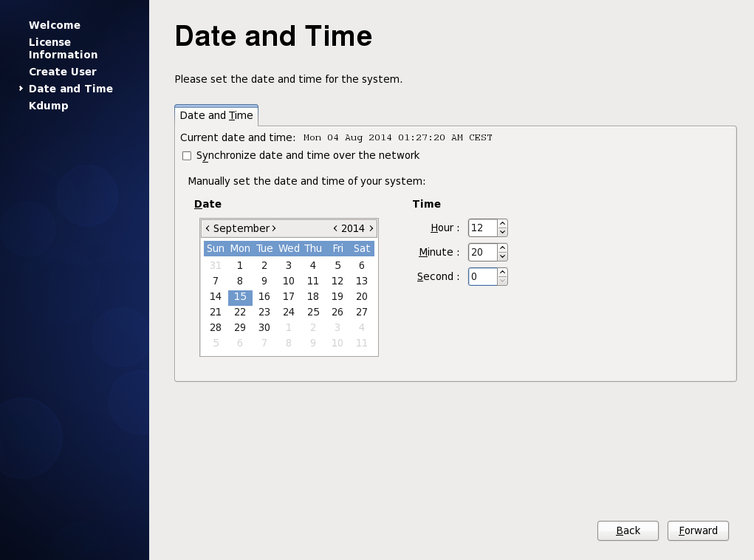
Task: Switch to the Date and Time tab
Action: [x=216, y=116]
